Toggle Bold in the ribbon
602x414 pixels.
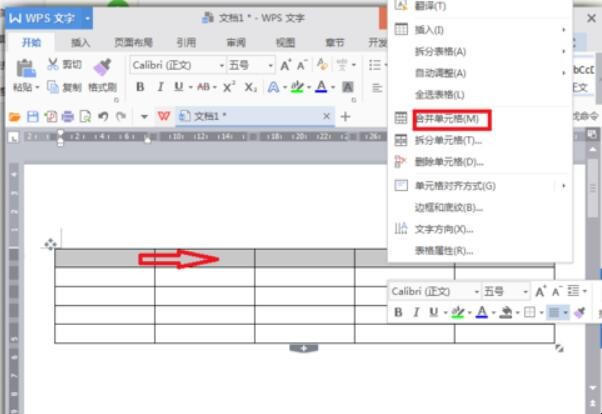click(140, 87)
